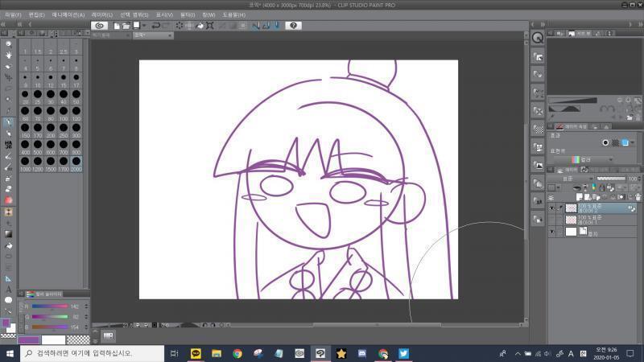
Task: Switch to first canvas document tab
Action: tap(109, 35)
